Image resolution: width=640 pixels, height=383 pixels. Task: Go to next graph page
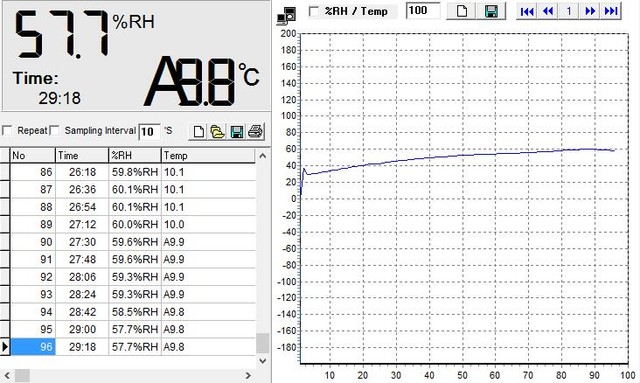590,11
